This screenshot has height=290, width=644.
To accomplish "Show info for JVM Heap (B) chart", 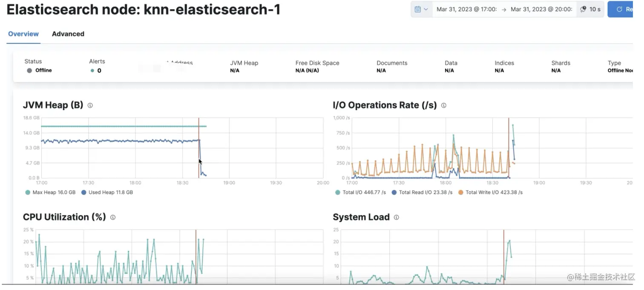I will pos(90,105).
